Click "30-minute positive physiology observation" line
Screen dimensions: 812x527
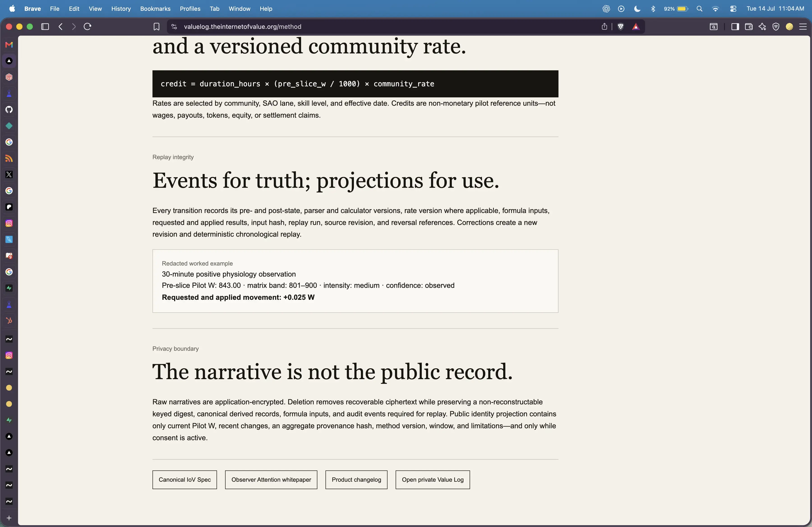click(x=228, y=274)
